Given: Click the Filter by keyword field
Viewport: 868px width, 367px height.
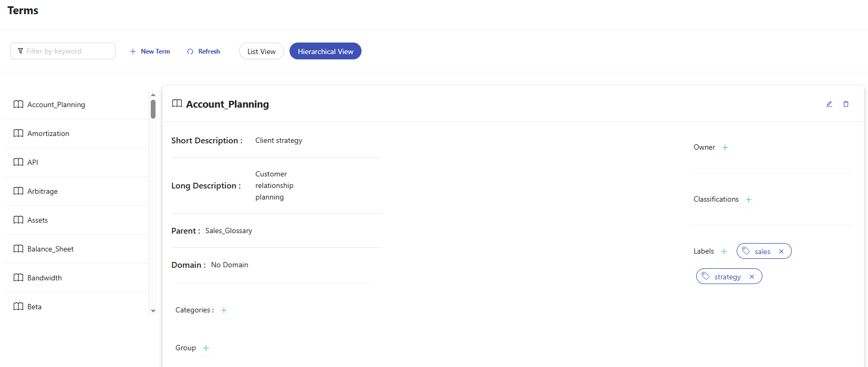Looking at the screenshot, I should tap(63, 51).
